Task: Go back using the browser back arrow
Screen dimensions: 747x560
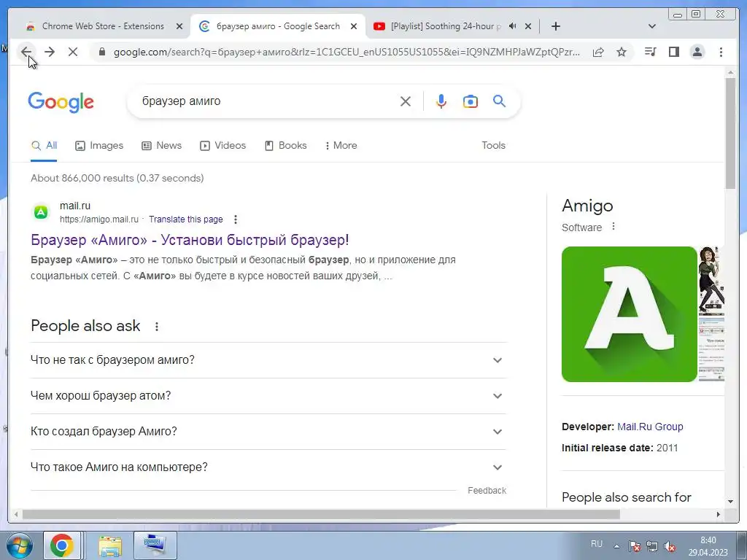Action: click(x=26, y=52)
